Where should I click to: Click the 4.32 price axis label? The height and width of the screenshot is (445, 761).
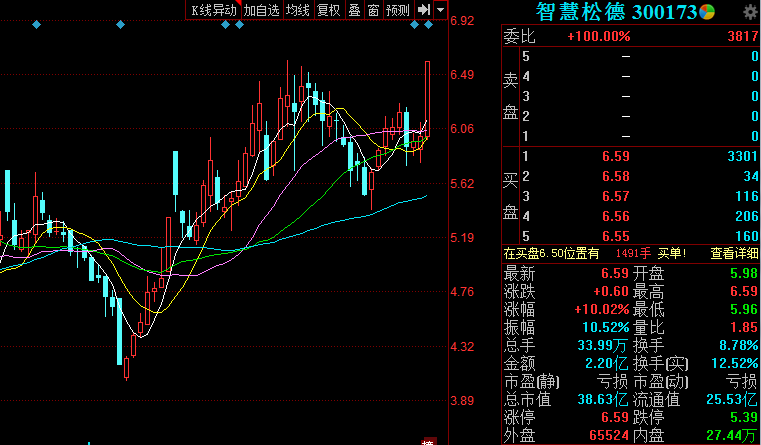pyautogui.click(x=462, y=346)
